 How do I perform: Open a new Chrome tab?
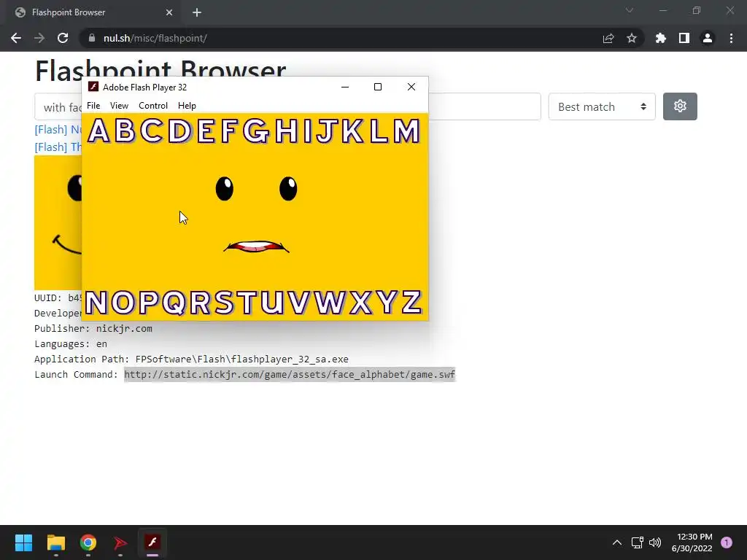point(197,12)
